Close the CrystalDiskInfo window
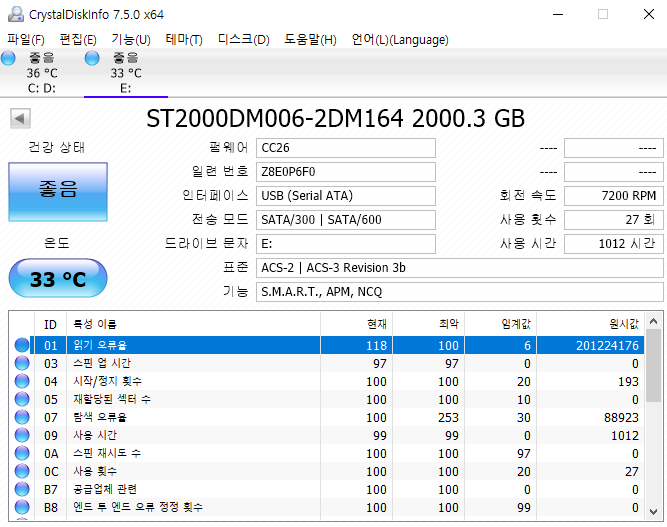Viewport: 667px width, 527px height. [x=649, y=14]
